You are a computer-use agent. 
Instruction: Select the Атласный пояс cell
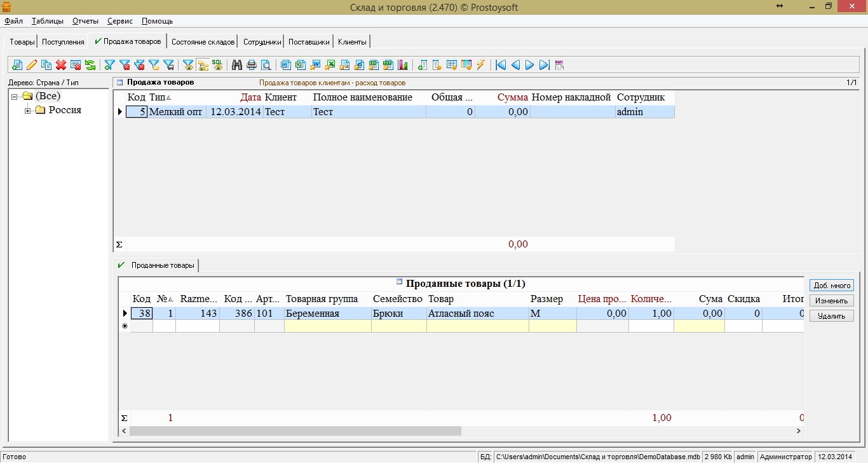tap(477, 314)
